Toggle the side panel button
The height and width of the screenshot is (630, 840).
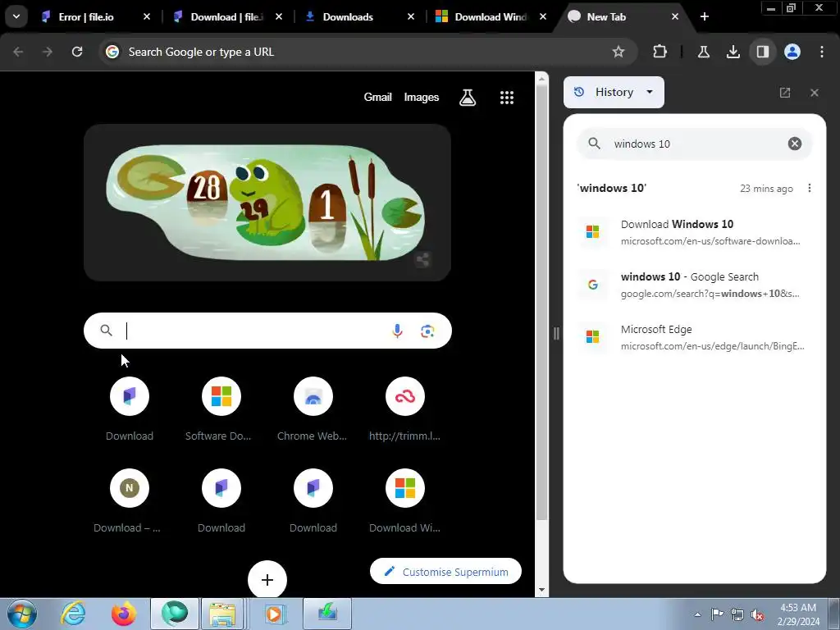click(762, 52)
